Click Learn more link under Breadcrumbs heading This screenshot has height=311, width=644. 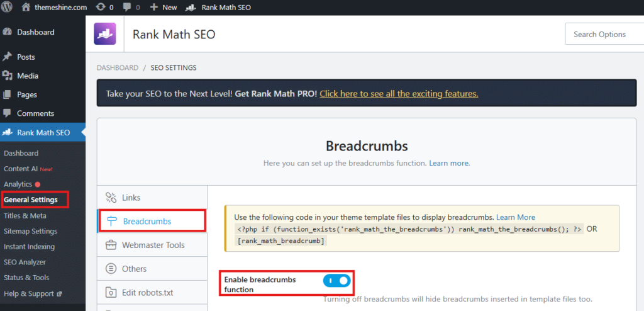(x=448, y=163)
